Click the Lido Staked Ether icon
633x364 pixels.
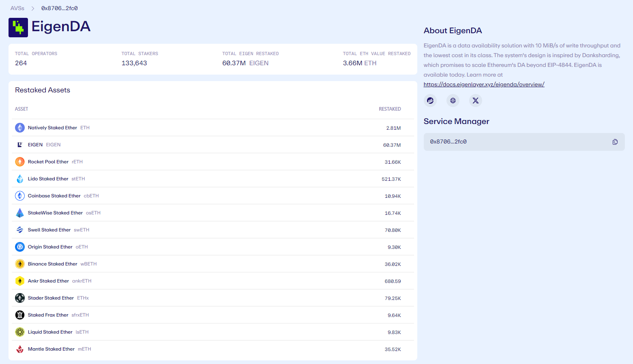(20, 179)
